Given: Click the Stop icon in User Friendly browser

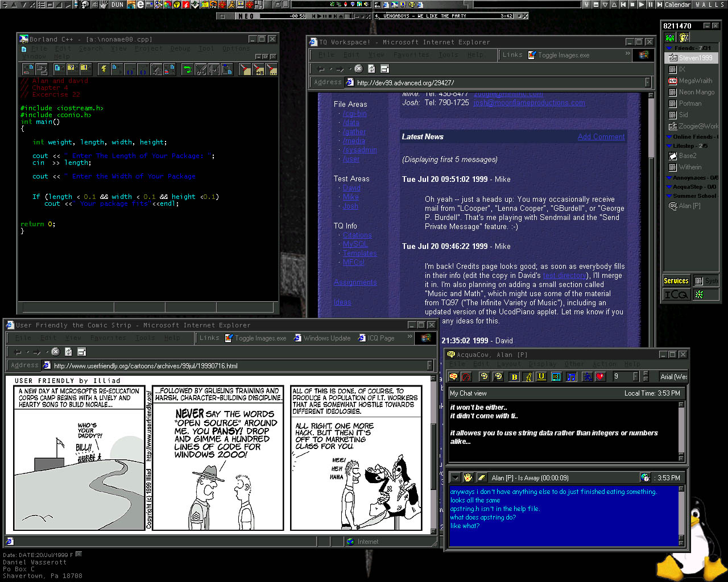Looking at the screenshot, I should (x=55, y=352).
